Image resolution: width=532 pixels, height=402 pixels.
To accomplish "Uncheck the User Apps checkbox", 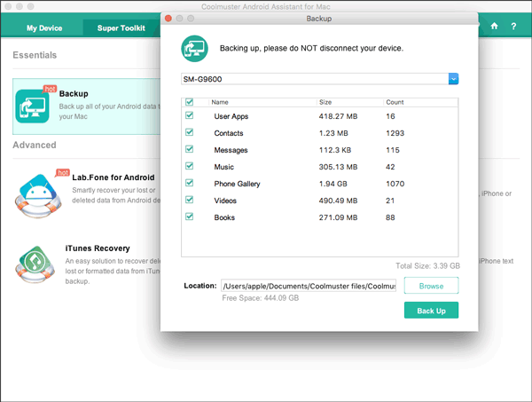I will (190, 115).
